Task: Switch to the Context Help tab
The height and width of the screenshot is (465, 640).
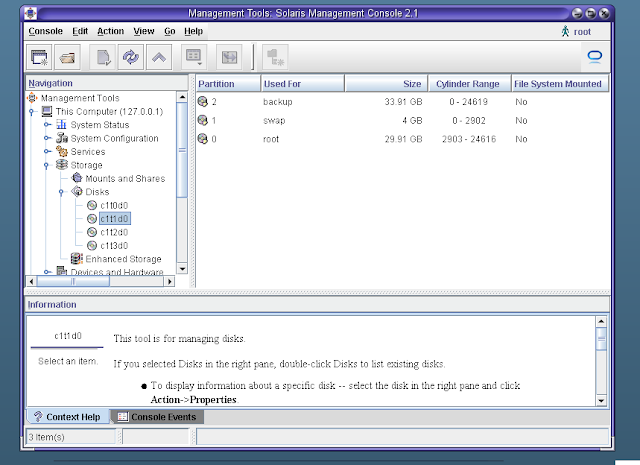Action: pos(68,417)
